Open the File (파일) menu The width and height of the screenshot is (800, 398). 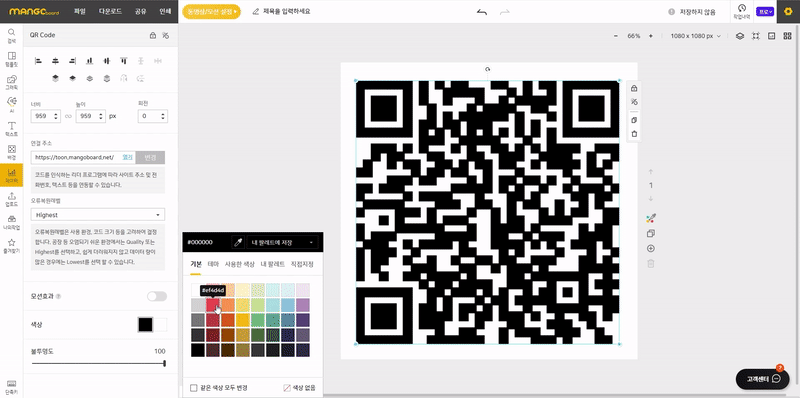pyautogui.click(x=80, y=11)
